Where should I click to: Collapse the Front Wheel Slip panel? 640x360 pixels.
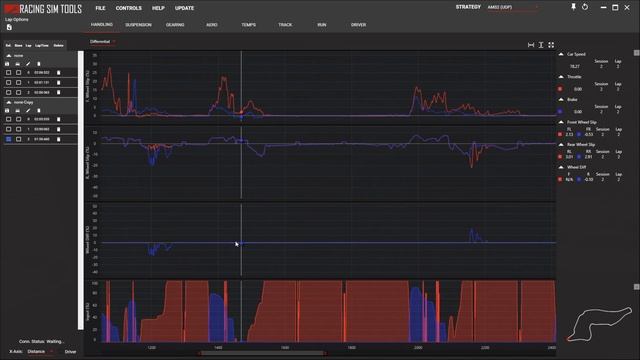click(x=561, y=122)
